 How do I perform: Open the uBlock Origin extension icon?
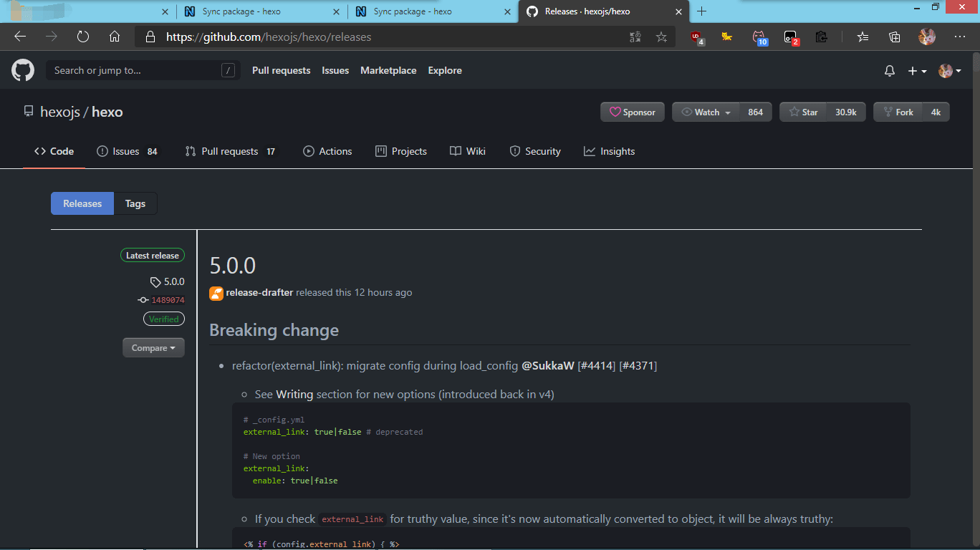[696, 37]
